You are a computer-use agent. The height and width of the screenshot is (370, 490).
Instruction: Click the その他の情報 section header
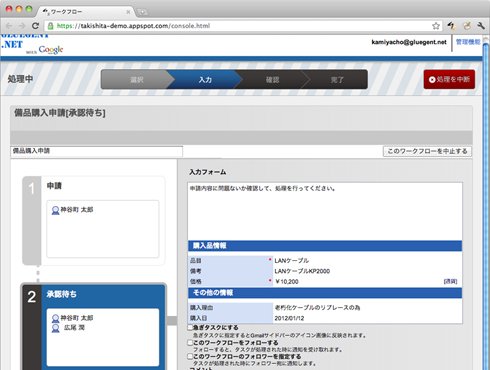[x=325, y=293]
